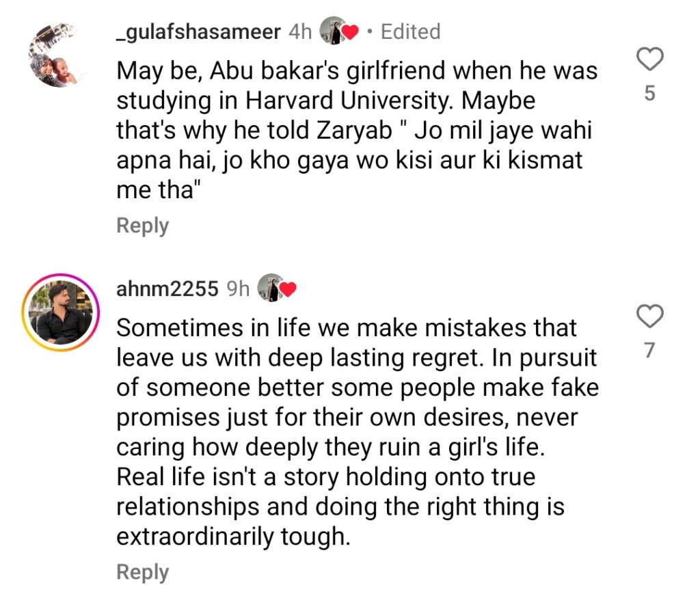The image size is (700, 596).
Task: Like ahnm2255's comment with heart icon
Action: (649, 316)
